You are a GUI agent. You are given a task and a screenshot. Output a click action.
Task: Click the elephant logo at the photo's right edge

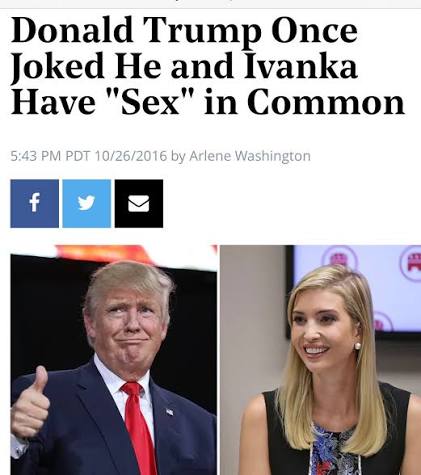[411, 263]
